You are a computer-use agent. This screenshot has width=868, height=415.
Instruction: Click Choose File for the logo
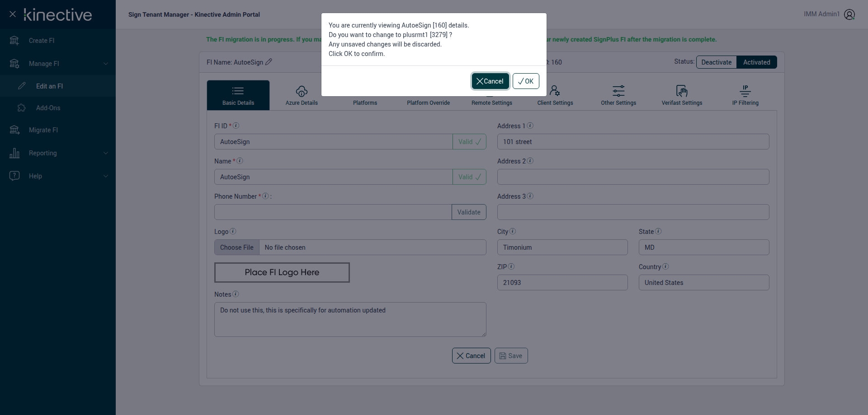[237, 247]
